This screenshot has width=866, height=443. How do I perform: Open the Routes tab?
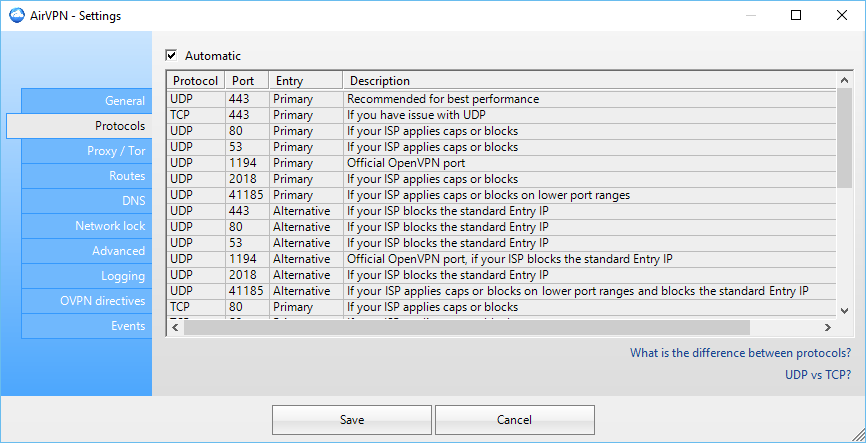coord(87,176)
